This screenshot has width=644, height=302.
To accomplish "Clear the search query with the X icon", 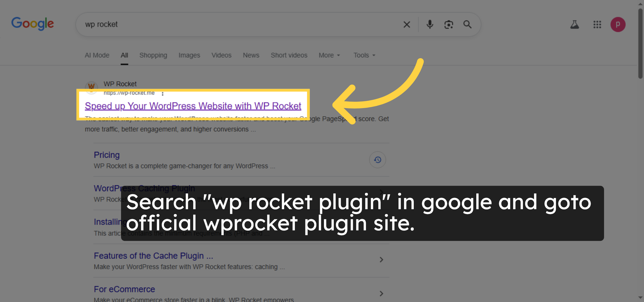I will [x=407, y=24].
